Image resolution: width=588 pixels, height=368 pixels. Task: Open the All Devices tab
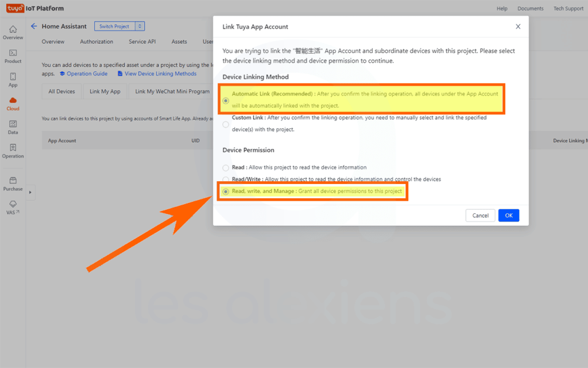point(61,91)
